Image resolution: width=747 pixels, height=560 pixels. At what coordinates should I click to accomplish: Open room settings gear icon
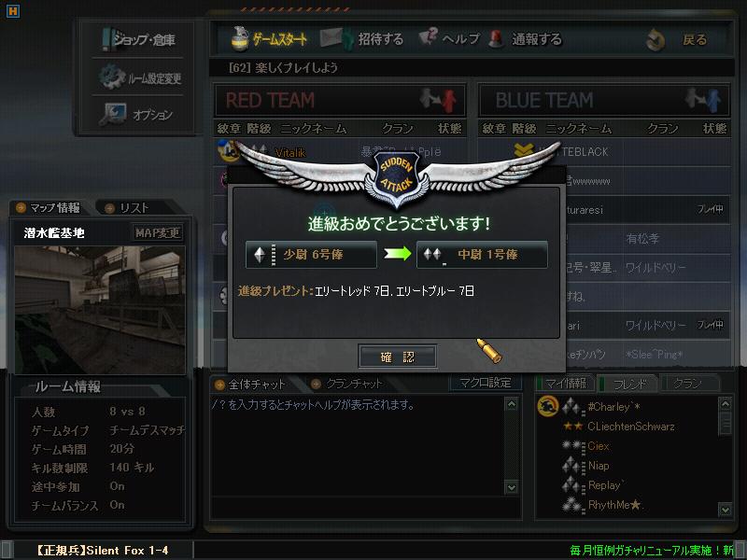pyautogui.click(x=112, y=77)
